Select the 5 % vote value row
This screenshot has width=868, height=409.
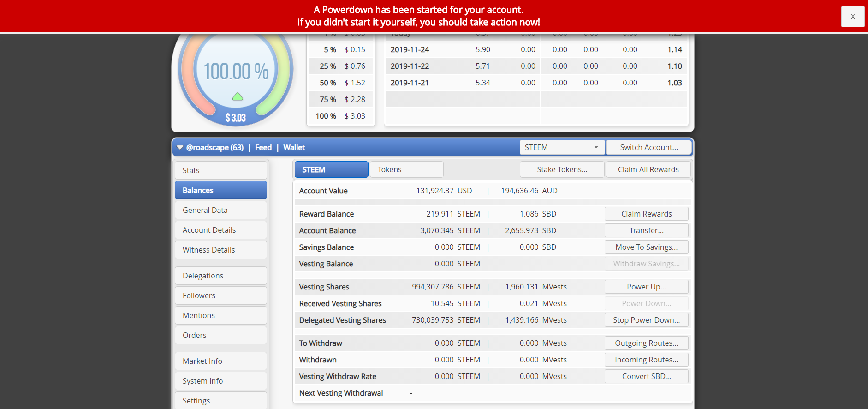(341, 49)
